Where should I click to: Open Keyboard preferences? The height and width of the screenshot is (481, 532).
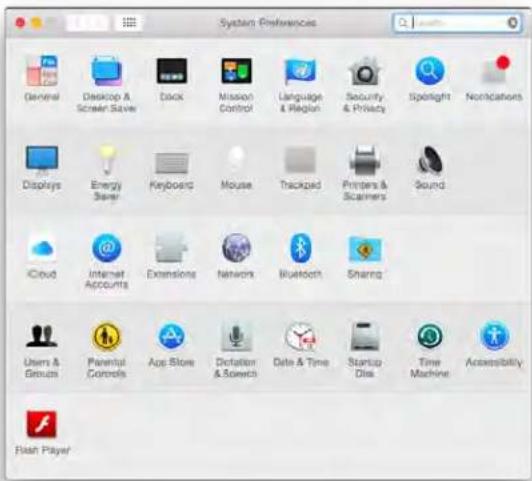click(x=172, y=163)
